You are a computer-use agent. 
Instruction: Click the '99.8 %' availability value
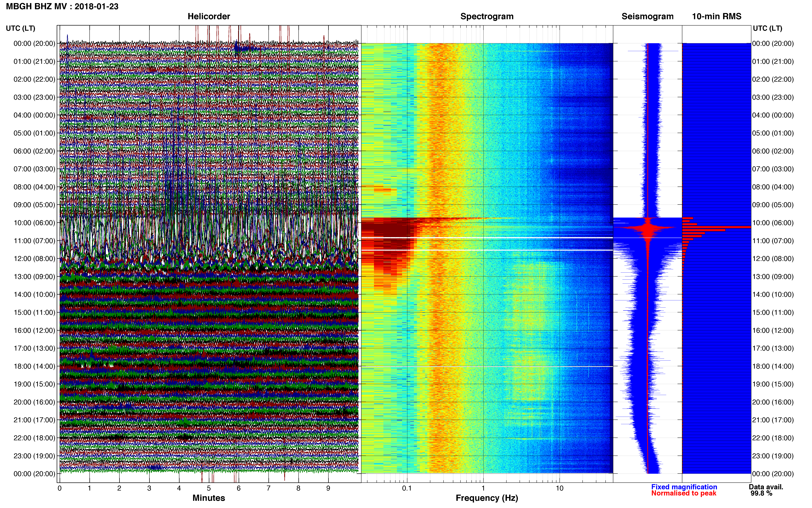pos(762,493)
